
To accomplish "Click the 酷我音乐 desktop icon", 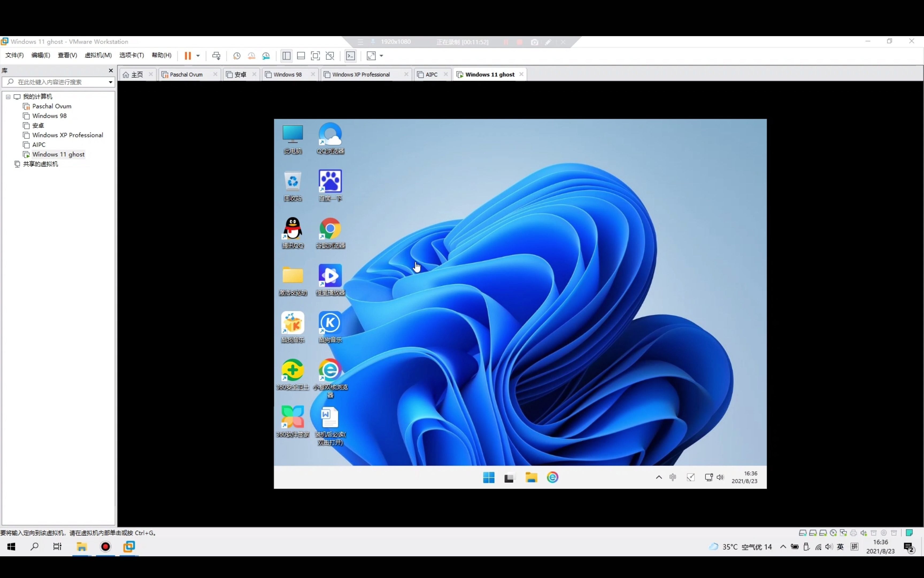I will pos(293,327).
